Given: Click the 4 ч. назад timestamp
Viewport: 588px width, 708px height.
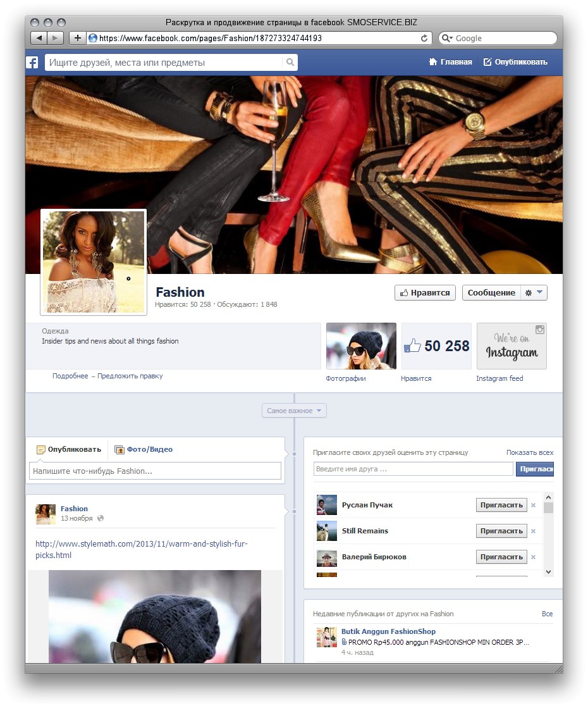Looking at the screenshot, I should 357,652.
